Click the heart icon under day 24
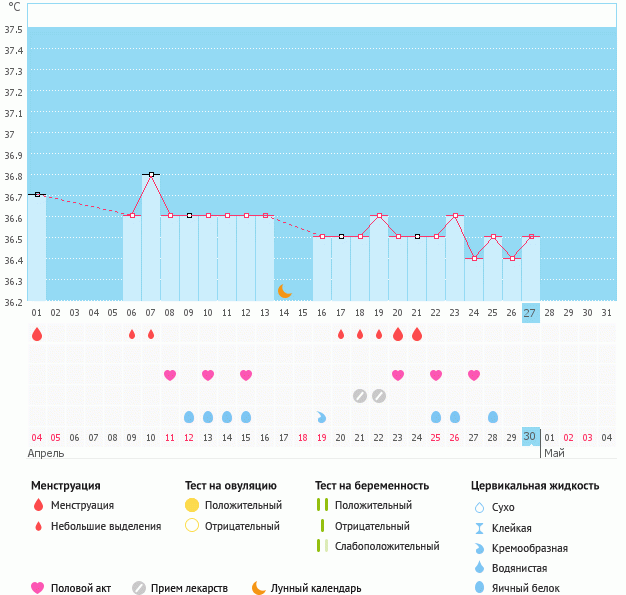 (x=474, y=375)
